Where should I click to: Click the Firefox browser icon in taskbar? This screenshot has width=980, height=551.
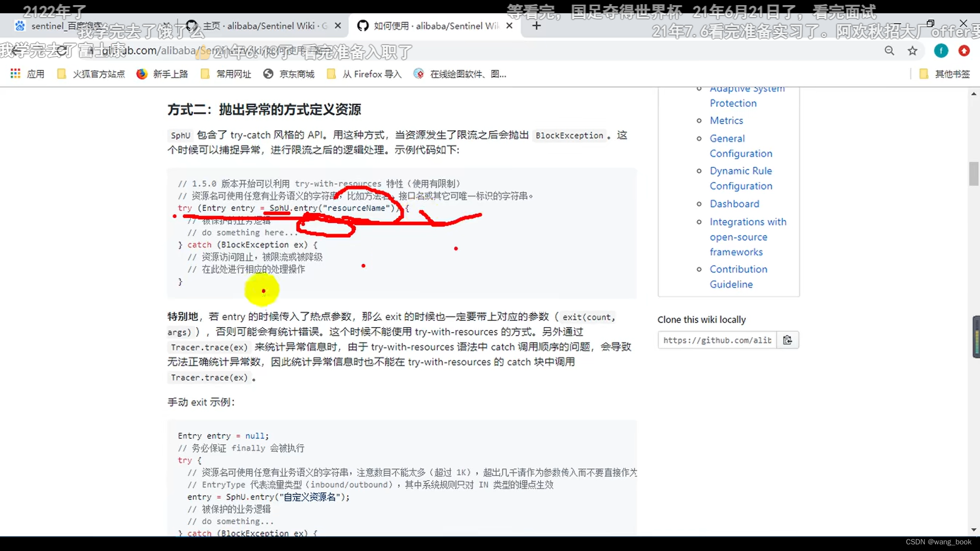coord(140,74)
